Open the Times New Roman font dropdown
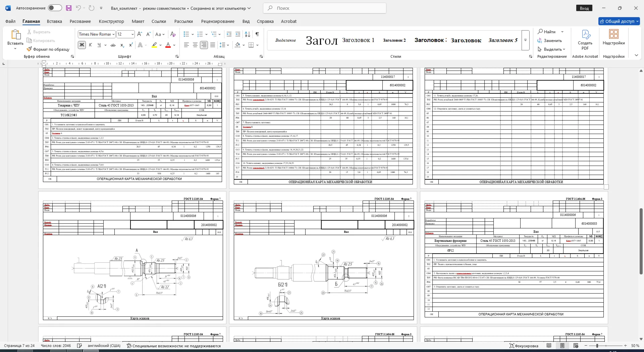The image size is (644, 352). coord(114,34)
